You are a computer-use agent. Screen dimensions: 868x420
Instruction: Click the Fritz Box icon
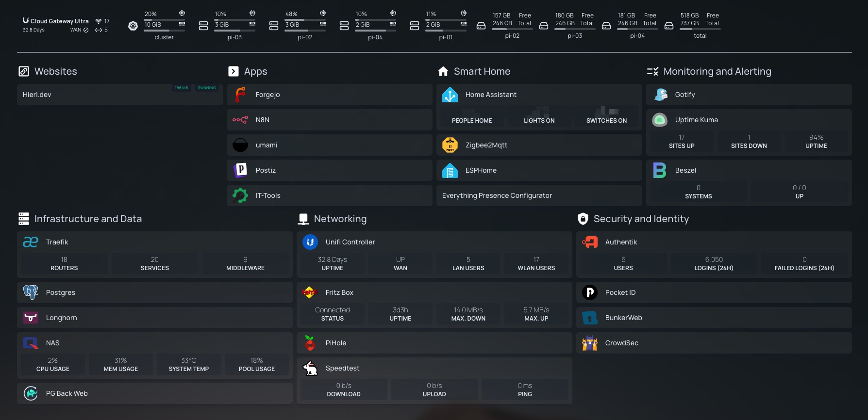pyautogui.click(x=310, y=292)
